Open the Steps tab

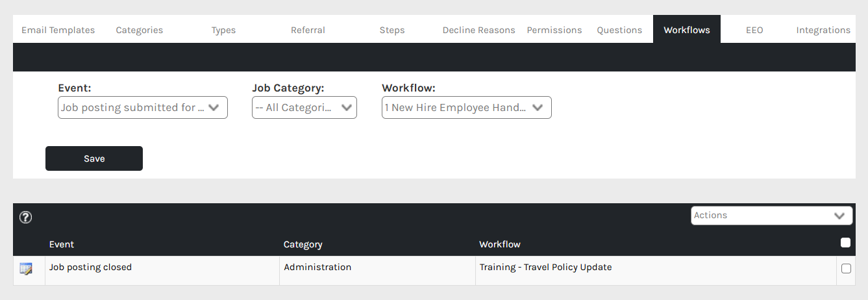pyautogui.click(x=392, y=30)
